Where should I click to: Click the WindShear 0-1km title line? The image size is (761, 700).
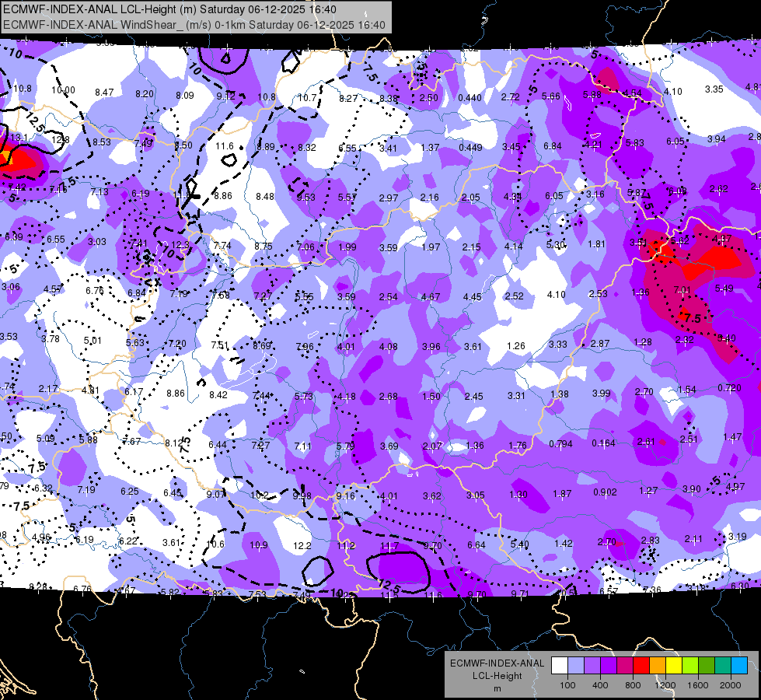[194, 25]
